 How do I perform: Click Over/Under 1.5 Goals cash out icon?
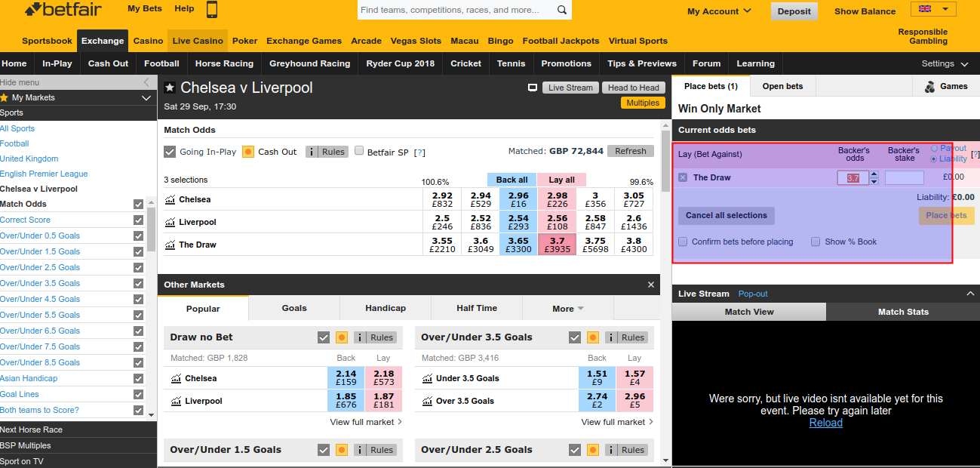pyautogui.click(x=342, y=450)
